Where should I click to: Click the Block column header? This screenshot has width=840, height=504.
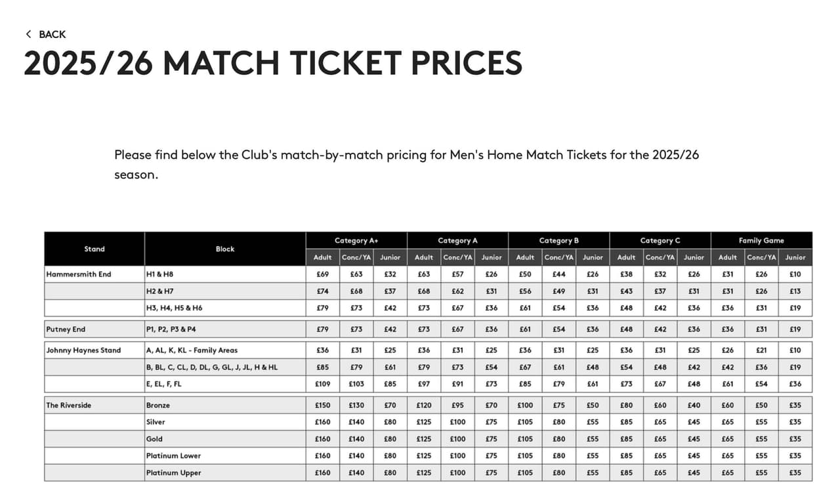pyautogui.click(x=225, y=249)
